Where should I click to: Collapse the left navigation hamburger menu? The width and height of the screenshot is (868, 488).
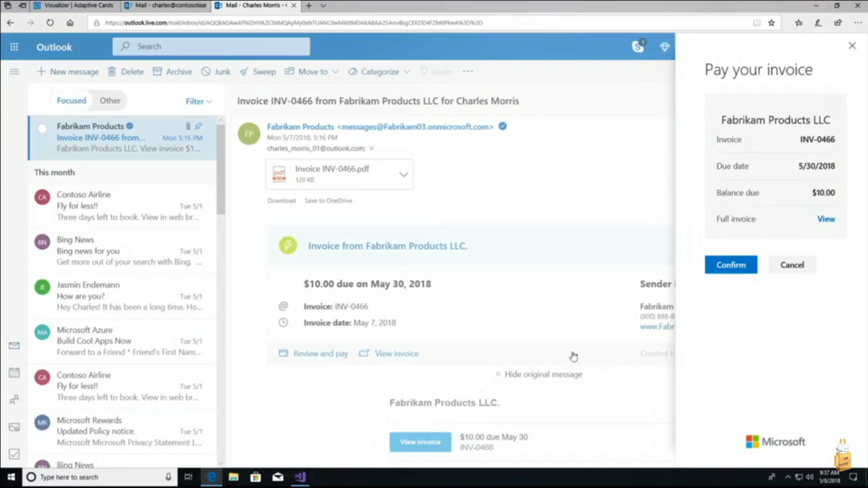[14, 72]
